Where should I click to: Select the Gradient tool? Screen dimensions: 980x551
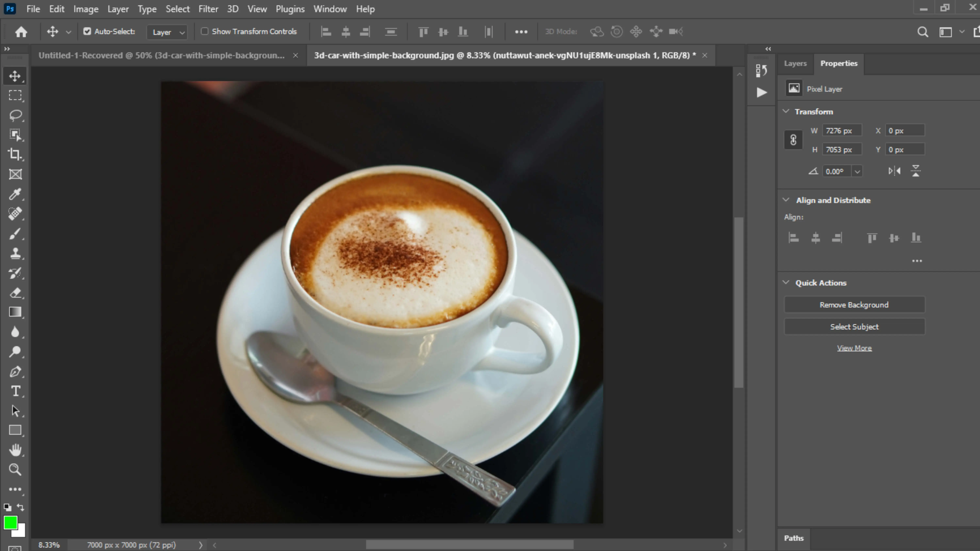pos(15,312)
